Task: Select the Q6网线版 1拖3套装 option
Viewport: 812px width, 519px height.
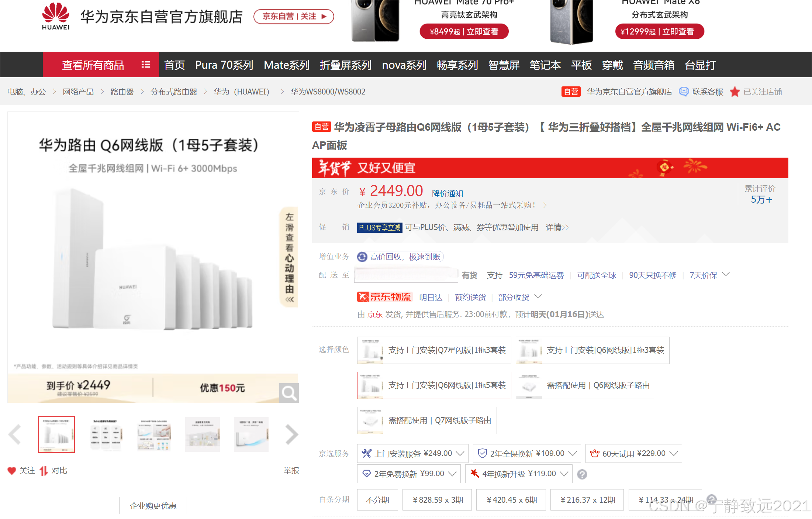Action: [592, 350]
